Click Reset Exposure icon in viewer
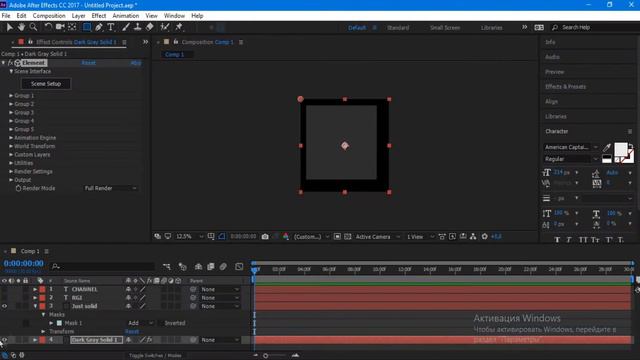The image size is (640, 360). (484, 237)
